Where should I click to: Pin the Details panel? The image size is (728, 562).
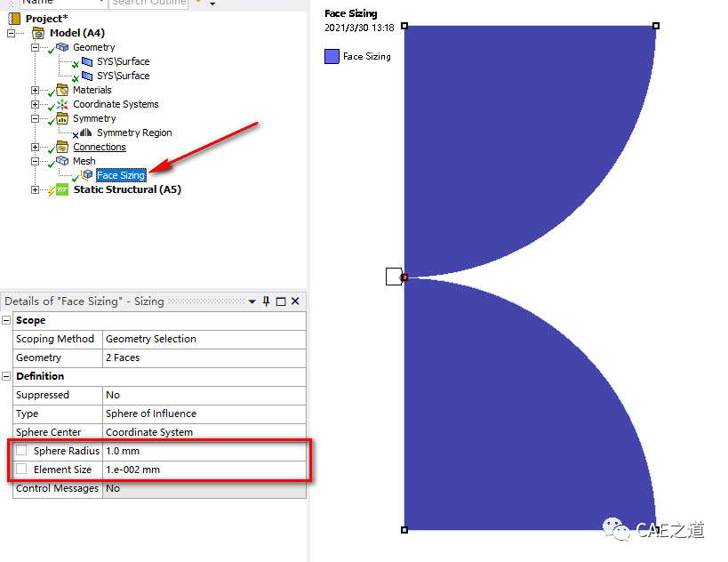coord(266,301)
